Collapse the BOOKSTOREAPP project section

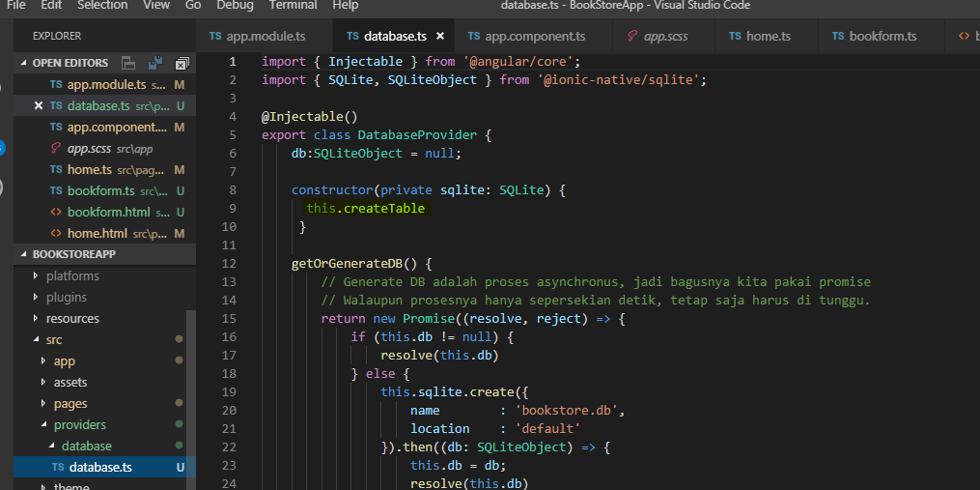[x=25, y=254]
